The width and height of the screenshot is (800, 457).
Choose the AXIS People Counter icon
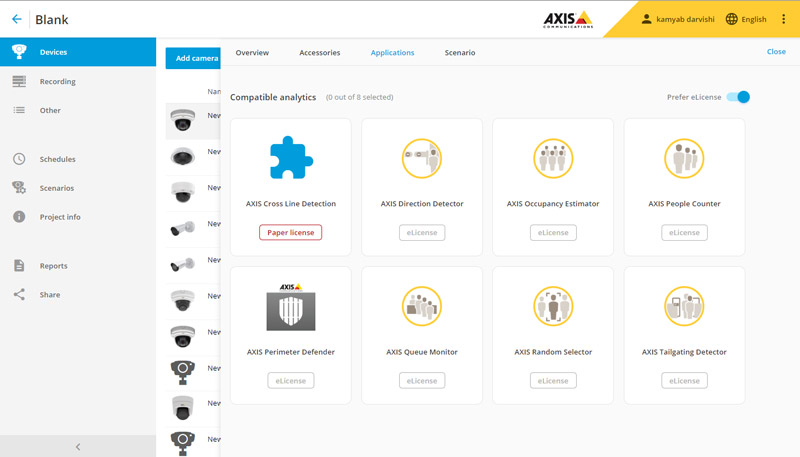coord(684,158)
